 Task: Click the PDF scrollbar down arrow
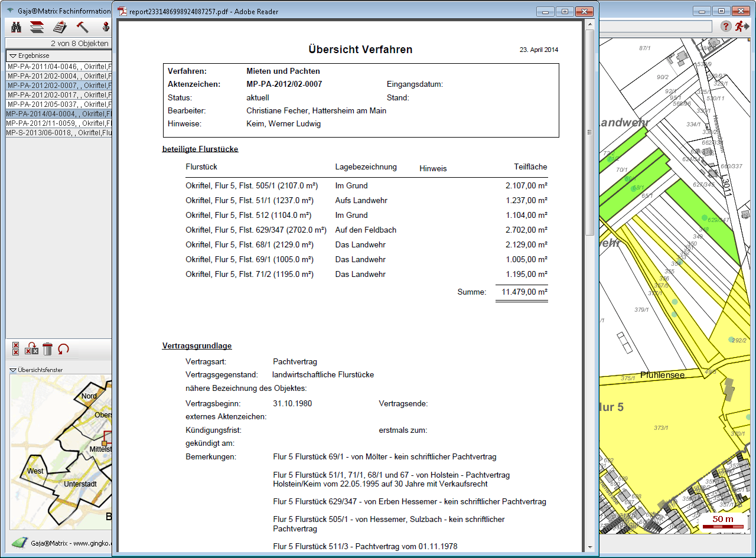(x=589, y=547)
